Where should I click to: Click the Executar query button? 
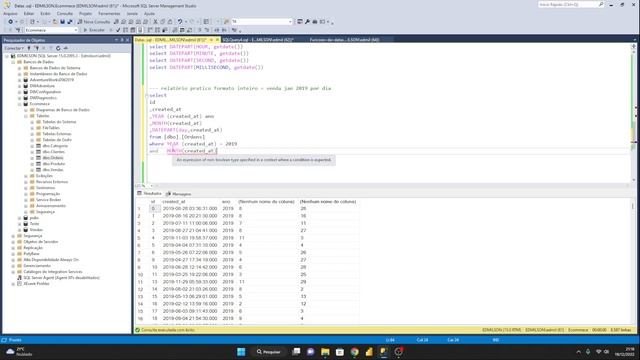pyautogui.click(x=94, y=30)
